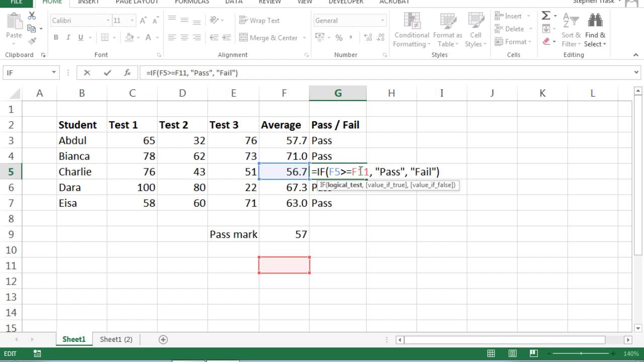
Task: Switch to Normal view in status bar
Action: 491,353
